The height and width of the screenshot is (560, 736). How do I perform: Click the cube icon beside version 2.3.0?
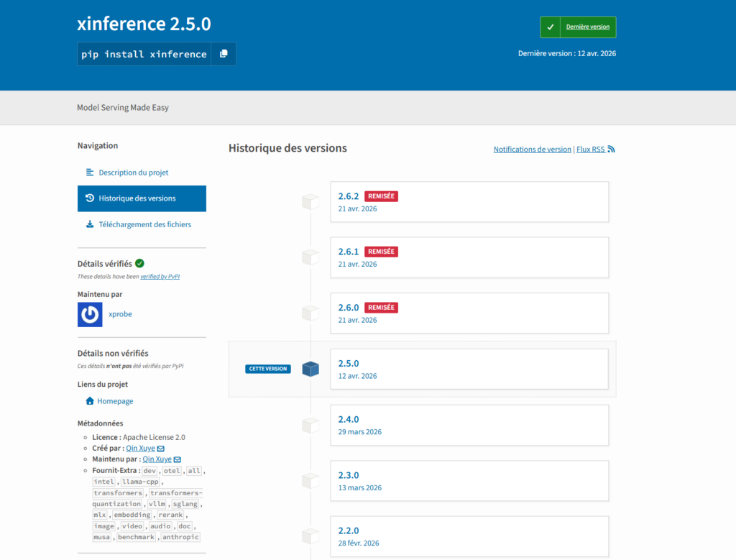(x=310, y=481)
